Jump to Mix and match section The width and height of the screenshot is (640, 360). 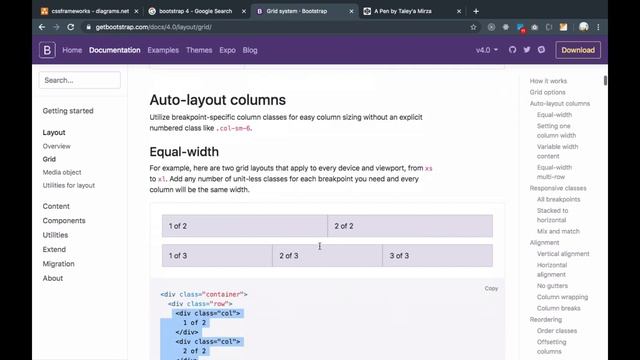(558, 231)
